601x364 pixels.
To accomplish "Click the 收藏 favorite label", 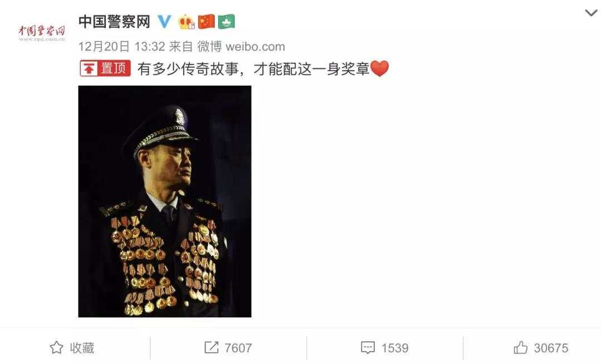I will (x=82, y=348).
